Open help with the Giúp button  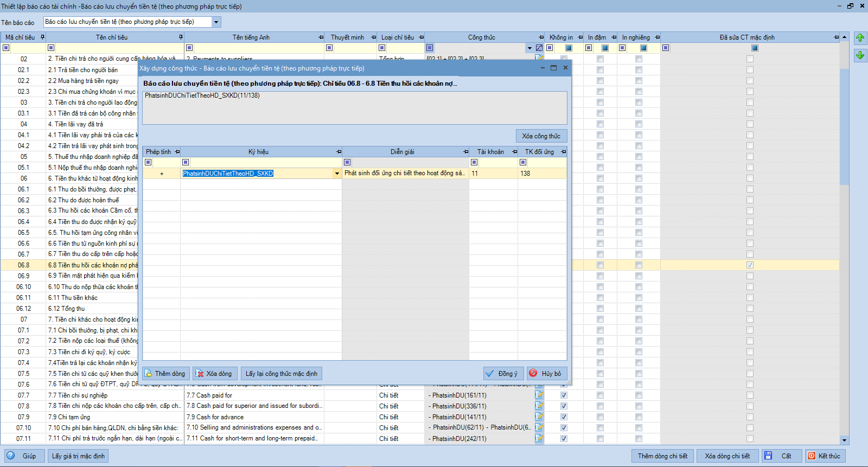(24, 456)
